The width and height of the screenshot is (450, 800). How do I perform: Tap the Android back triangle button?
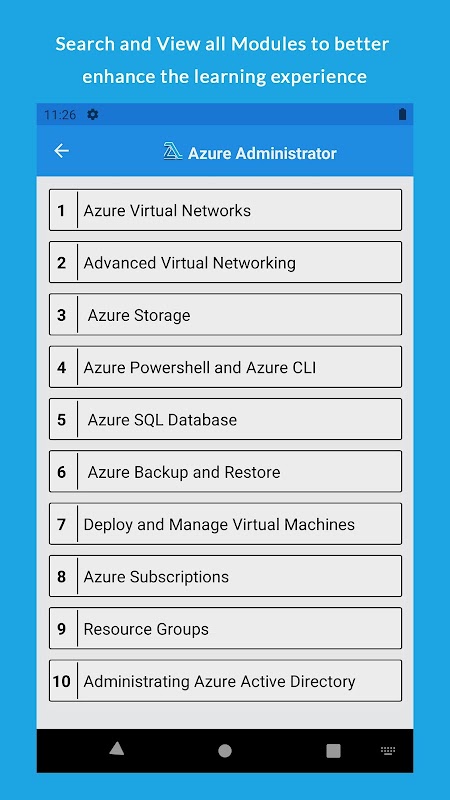pyautogui.click(x=117, y=748)
